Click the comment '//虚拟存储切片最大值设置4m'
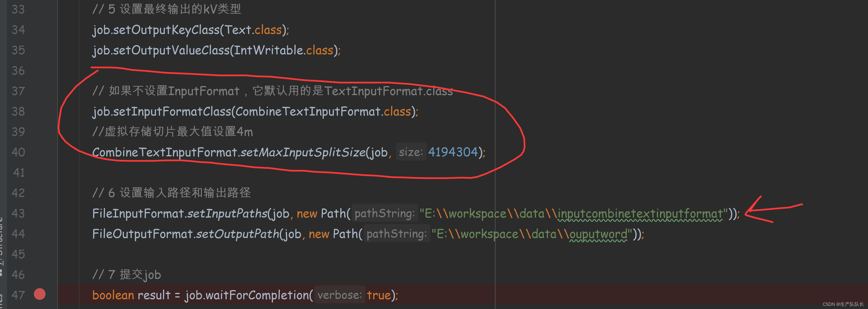The height and width of the screenshot is (309, 868). click(x=173, y=132)
